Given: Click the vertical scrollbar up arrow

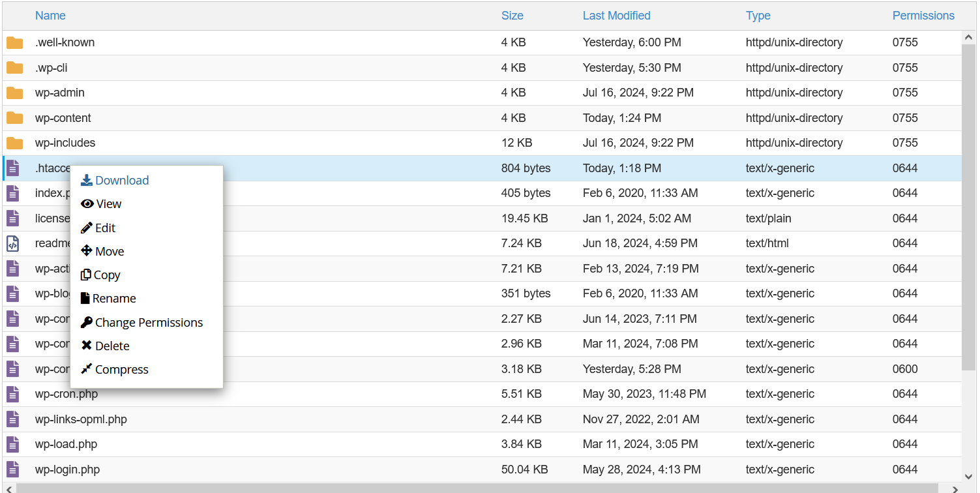Looking at the screenshot, I should point(969,37).
